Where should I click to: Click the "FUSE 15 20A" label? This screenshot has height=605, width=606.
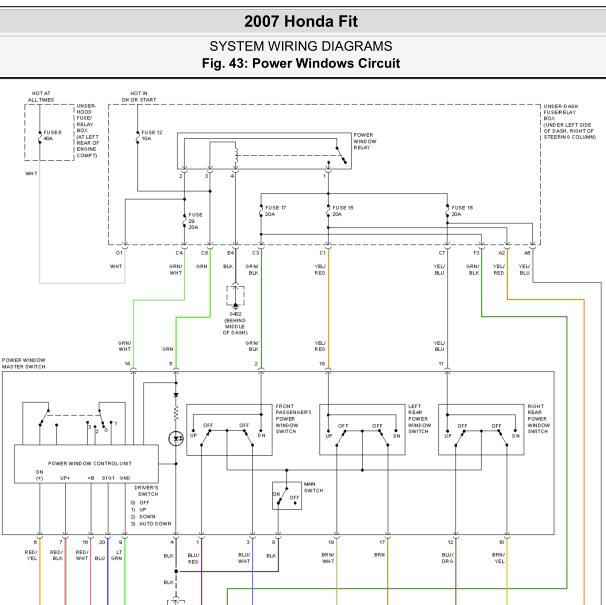click(343, 211)
